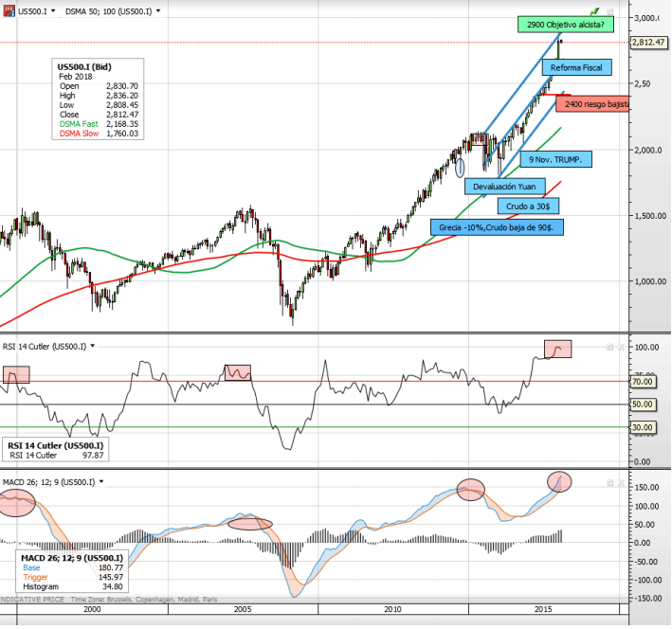The width and height of the screenshot is (672, 629).
Task: Select the '2400 riesgo bajista' red annotation
Action: point(592,104)
